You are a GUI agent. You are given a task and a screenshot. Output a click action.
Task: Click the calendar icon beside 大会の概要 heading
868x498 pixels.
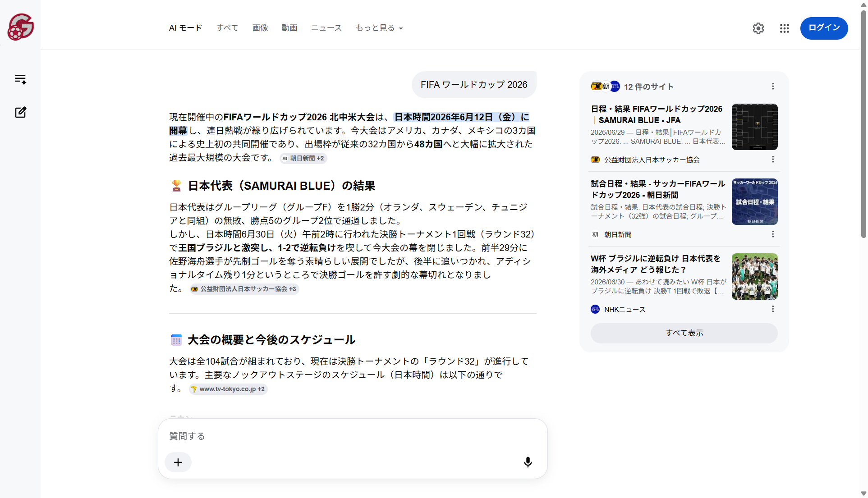pyautogui.click(x=176, y=340)
